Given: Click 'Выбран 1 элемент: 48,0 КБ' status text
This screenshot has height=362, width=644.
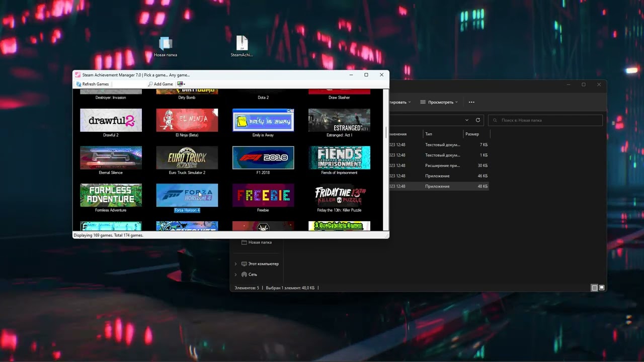Looking at the screenshot, I should pos(290,288).
